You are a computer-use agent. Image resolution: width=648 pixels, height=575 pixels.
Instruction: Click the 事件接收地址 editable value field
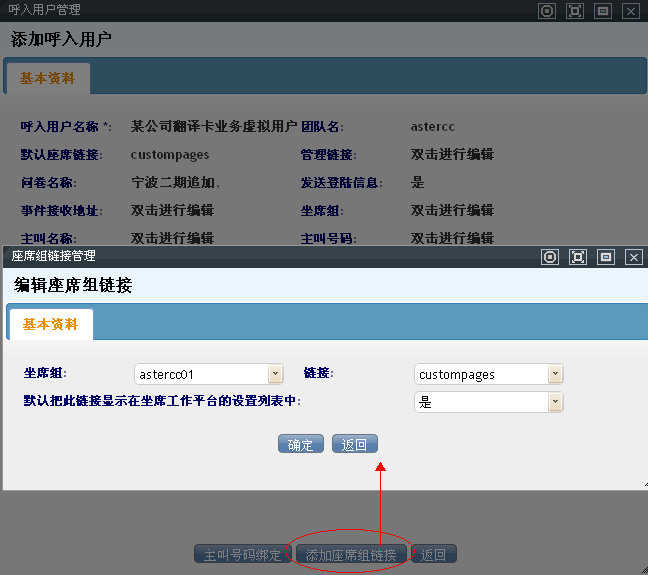click(x=172, y=211)
